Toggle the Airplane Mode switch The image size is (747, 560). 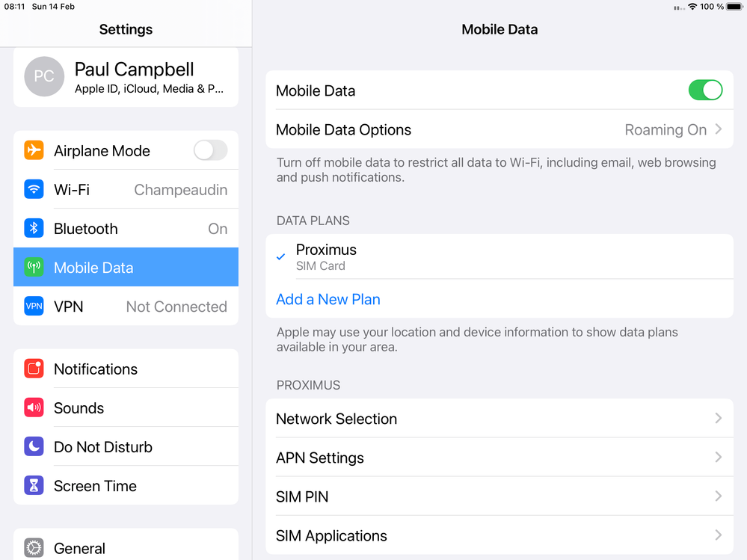(x=210, y=150)
